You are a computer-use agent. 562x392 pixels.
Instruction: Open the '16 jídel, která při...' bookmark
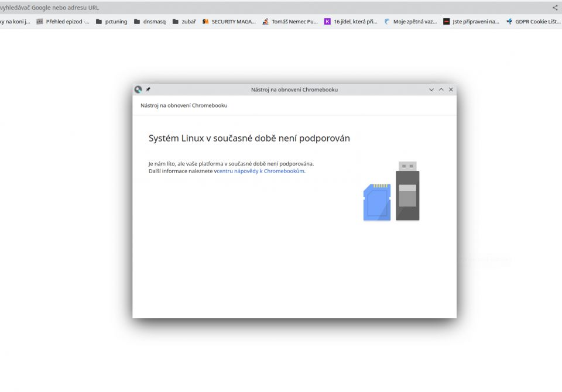(351, 22)
